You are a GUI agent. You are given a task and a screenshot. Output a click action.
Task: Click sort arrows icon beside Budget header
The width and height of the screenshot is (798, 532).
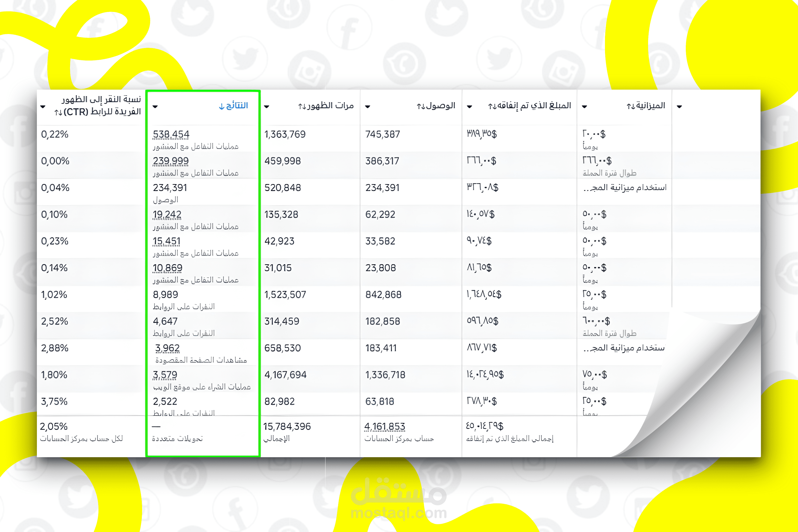coord(630,107)
